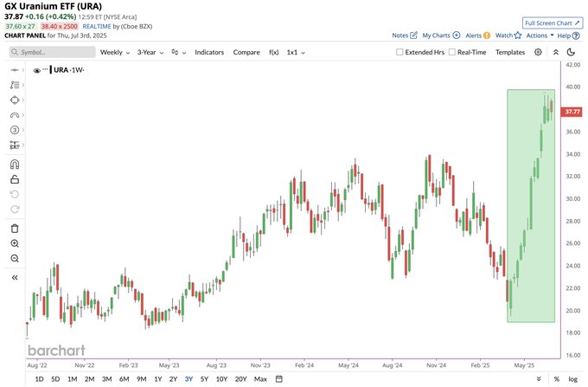
Task: Open the Templates menu
Action: coord(510,52)
